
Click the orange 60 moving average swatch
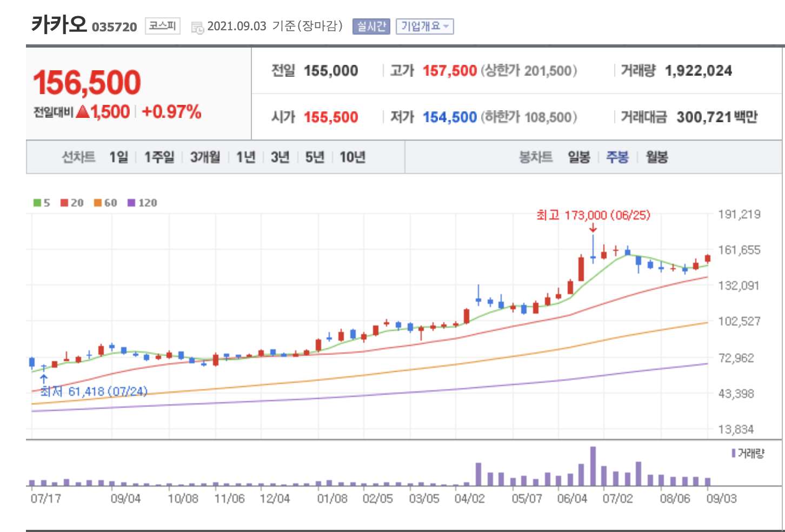(98, 203)
